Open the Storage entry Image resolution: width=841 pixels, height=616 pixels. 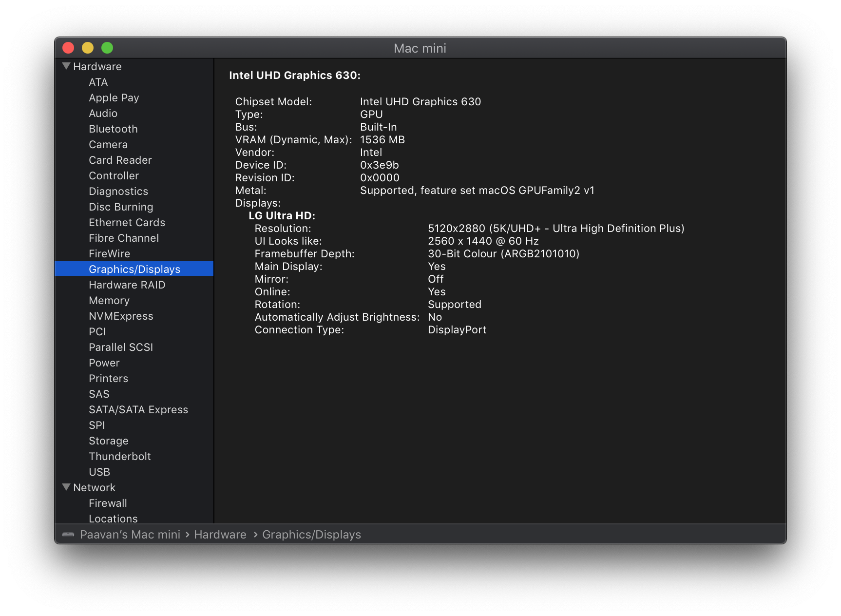pyautogui.click(x=109, y=441)
